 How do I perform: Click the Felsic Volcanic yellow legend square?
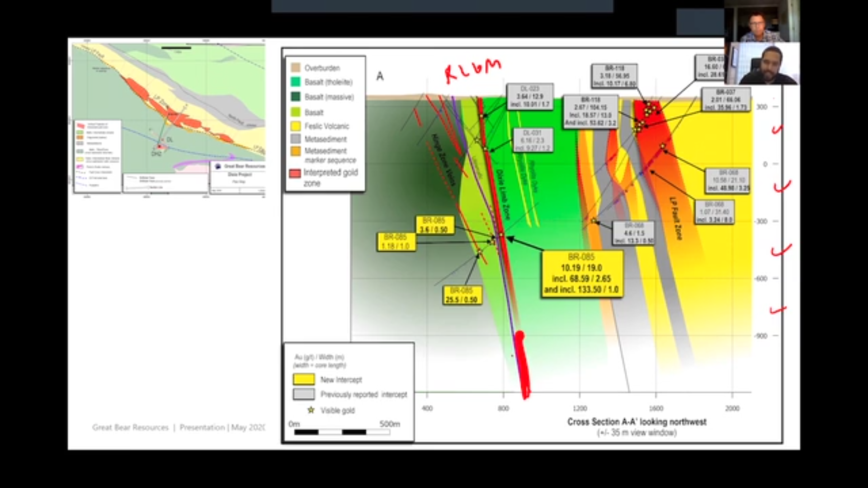[295, 126]
